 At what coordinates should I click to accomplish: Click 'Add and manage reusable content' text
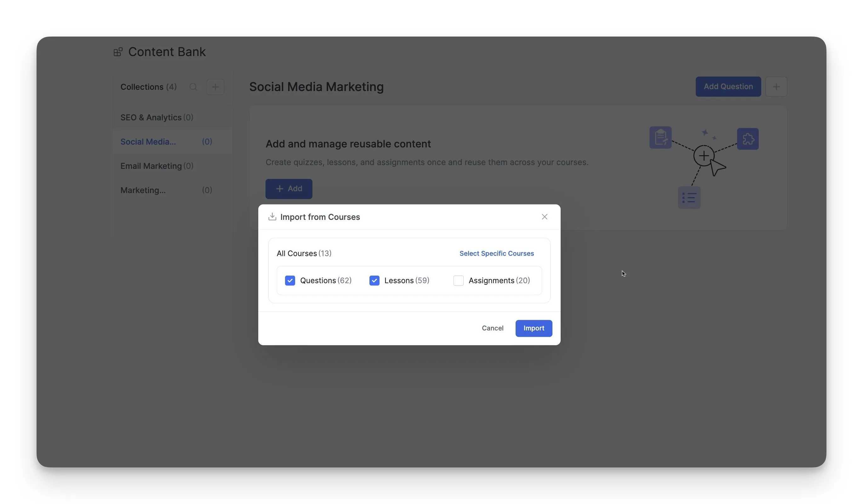tap(348, 144)
